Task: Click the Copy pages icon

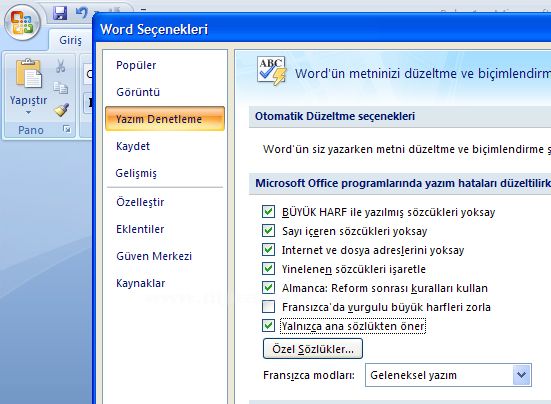Action: (60, 88)
